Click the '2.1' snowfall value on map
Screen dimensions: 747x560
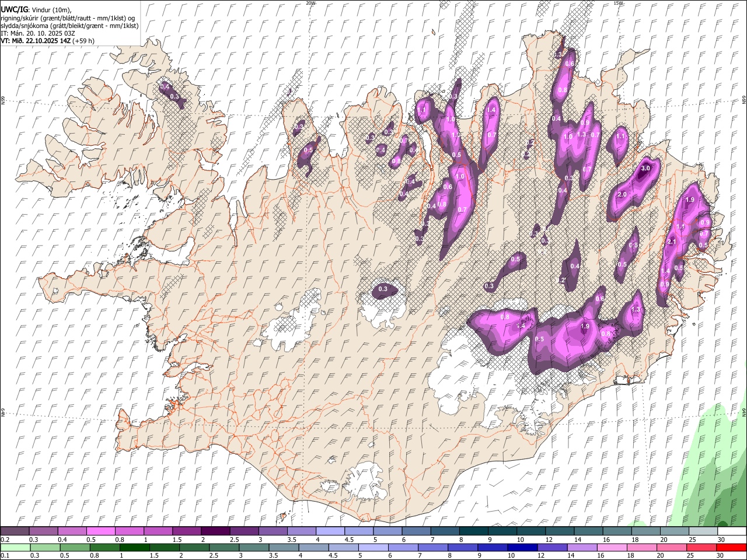pos(671,242)
